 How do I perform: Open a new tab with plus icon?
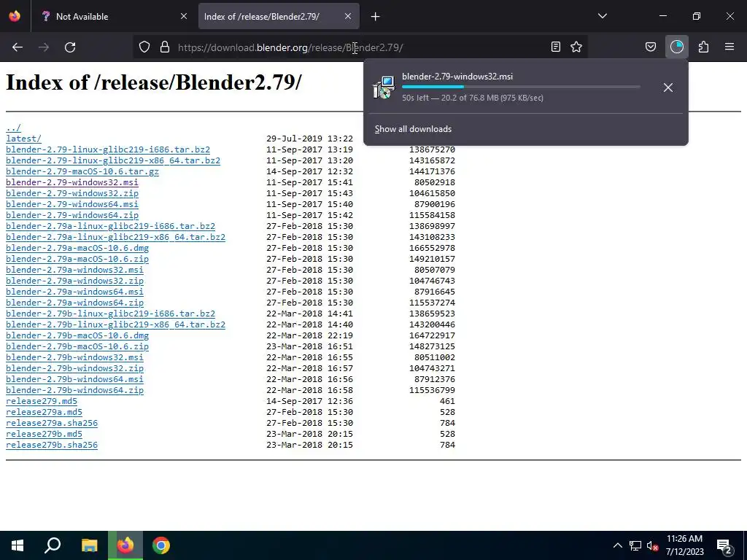(376, 17)
